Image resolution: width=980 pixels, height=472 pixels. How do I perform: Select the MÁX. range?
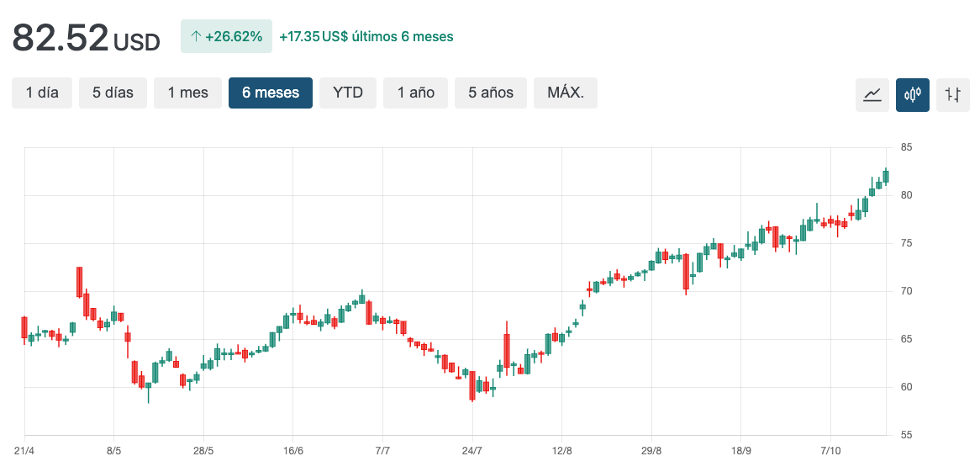tap(565, 93)
